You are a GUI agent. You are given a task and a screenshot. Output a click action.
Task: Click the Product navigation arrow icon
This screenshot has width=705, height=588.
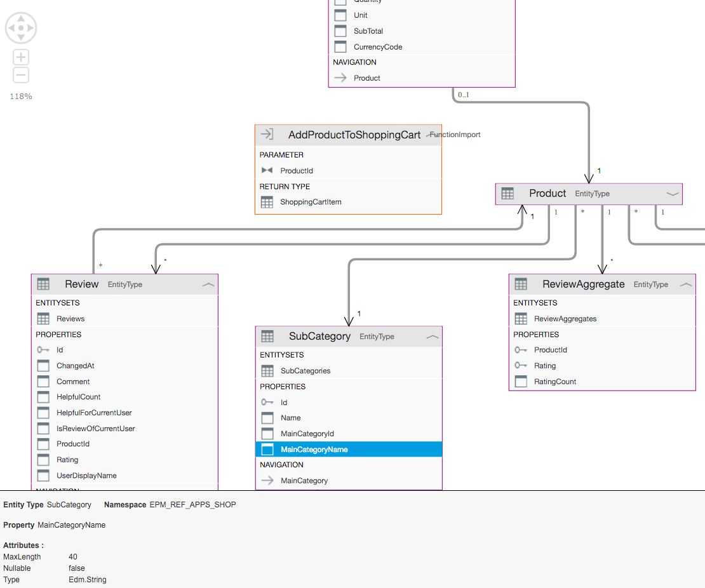click(x=340, y=77)
